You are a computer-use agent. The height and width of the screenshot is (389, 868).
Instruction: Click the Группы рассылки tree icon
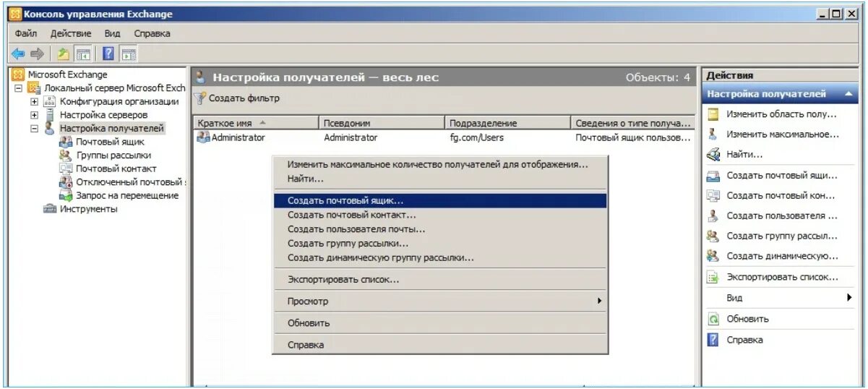[66, 155]
